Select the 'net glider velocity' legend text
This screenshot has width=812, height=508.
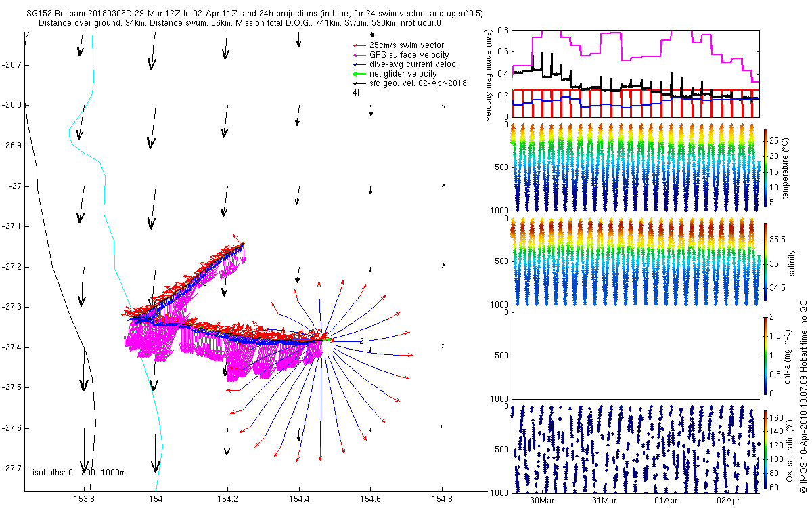point(403,73)
